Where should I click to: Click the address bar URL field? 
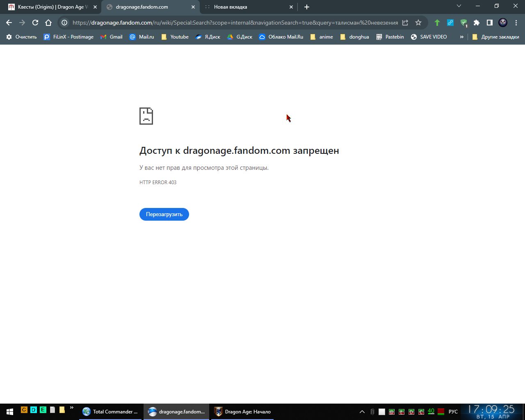coord(235,23)
